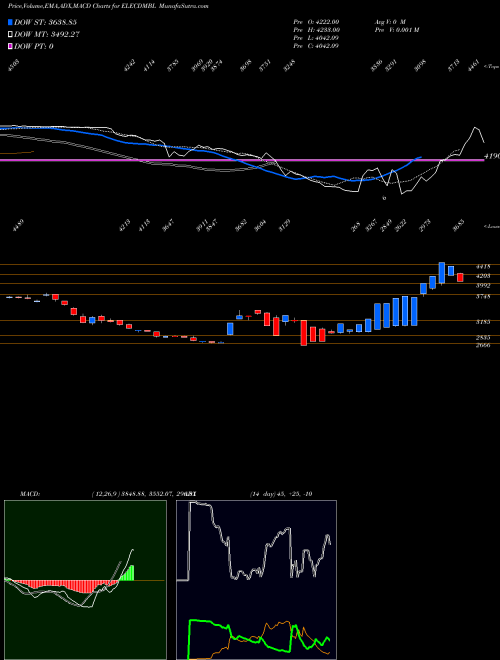Click the magenta DOW PT legend square
This screenshot has width=500, height=660.
tap(10, 46)
